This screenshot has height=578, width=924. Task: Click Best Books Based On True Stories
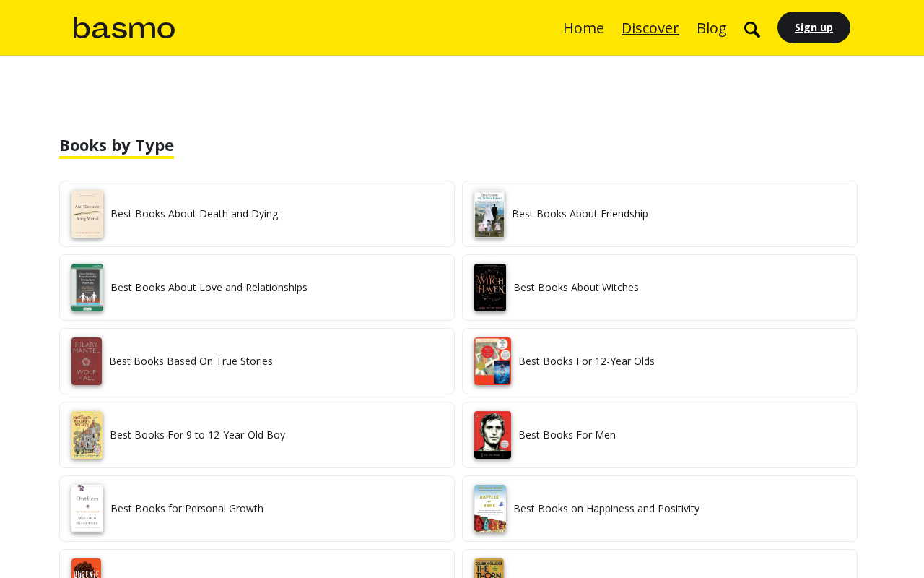(191, 361)
